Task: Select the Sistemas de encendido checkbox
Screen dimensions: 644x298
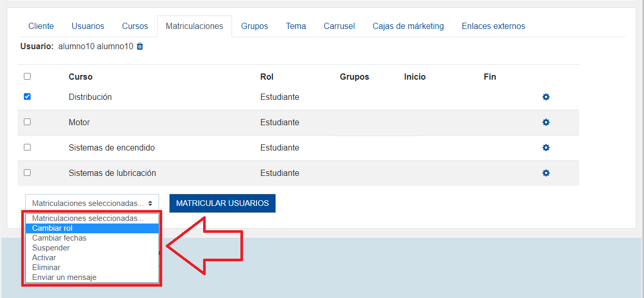Action: tap(27, 147)
